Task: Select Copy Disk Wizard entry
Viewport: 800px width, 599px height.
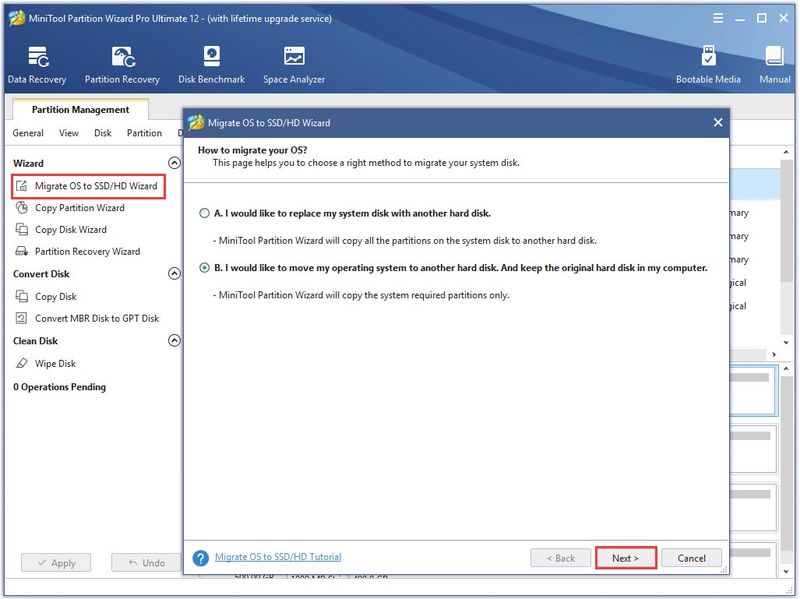Action: coord(71,230)
